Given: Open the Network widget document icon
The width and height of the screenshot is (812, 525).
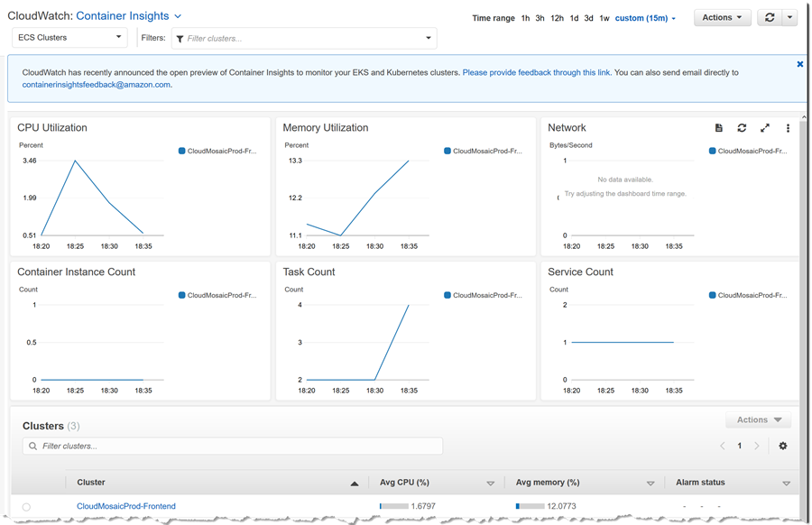Looking at the screenshot, I should [719, 128].
